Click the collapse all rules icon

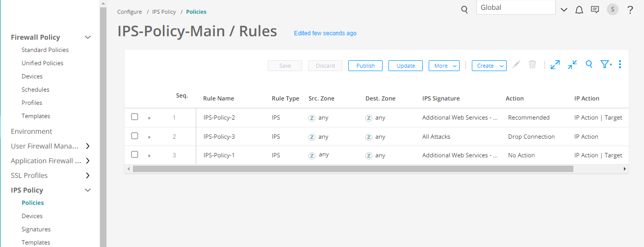572,65
